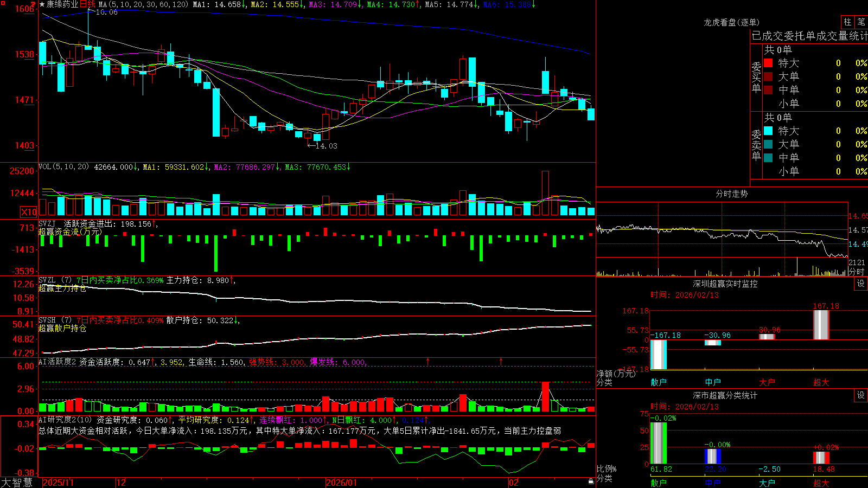Click the 16.06 highest price marker
The width and height of the screenshot is (868, 488).
pos(103,12)
